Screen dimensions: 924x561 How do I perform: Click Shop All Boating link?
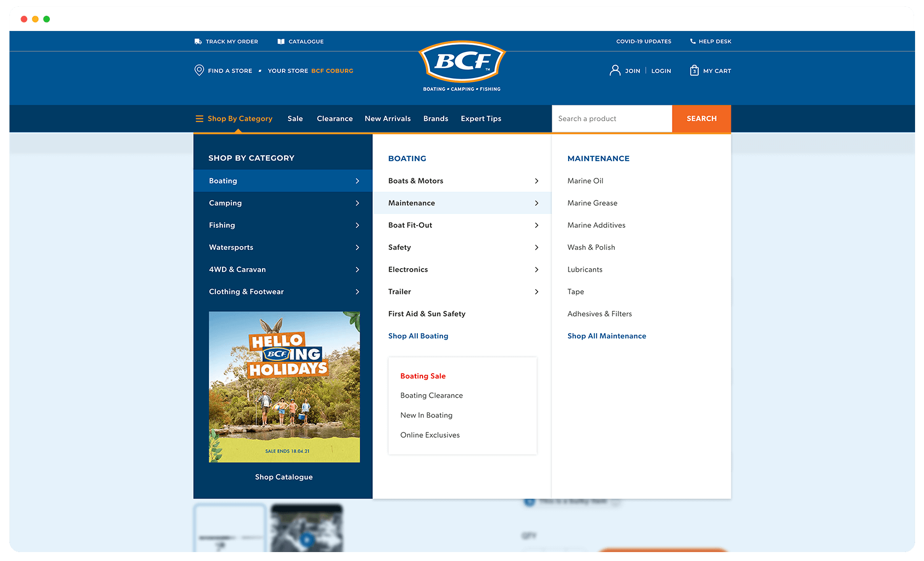tap(418, 336)
